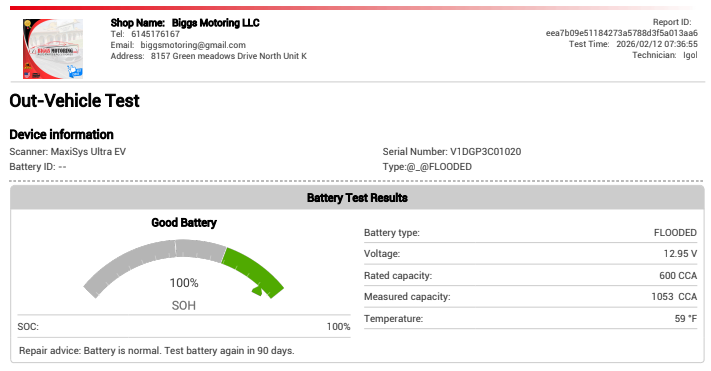
Task: Click the Measured capacity 1053 CCA value
Action: (674, 297)
